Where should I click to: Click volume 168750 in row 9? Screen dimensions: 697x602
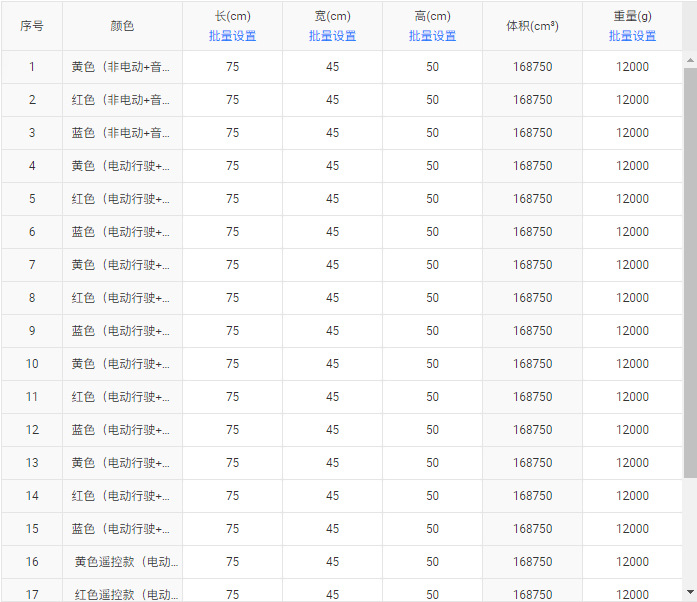pyautogui.click(x=532, y=331)
